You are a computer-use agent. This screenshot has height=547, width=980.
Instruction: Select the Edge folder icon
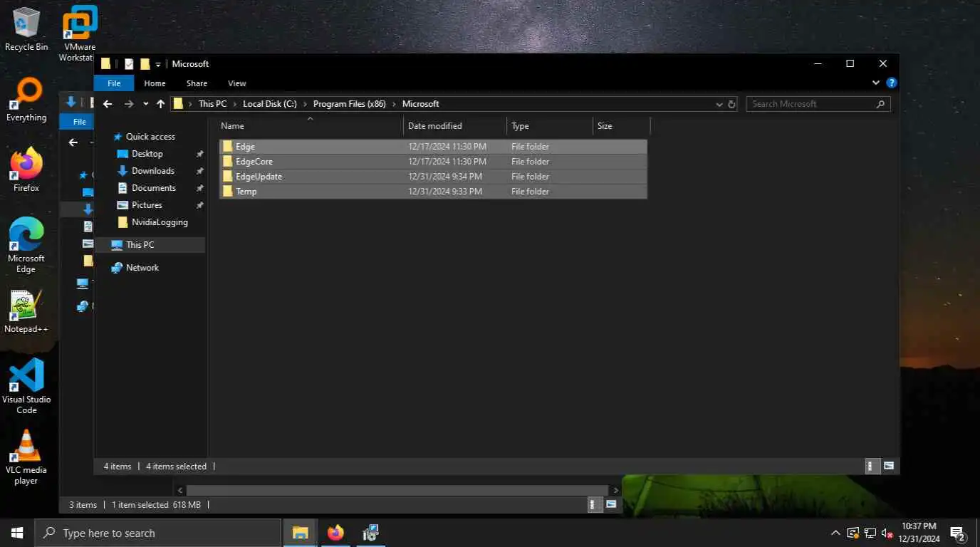(x=227, y=147)
